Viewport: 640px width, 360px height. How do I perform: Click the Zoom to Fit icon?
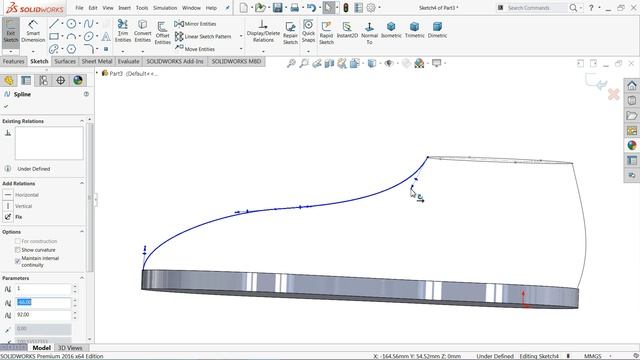coord(291,63)
